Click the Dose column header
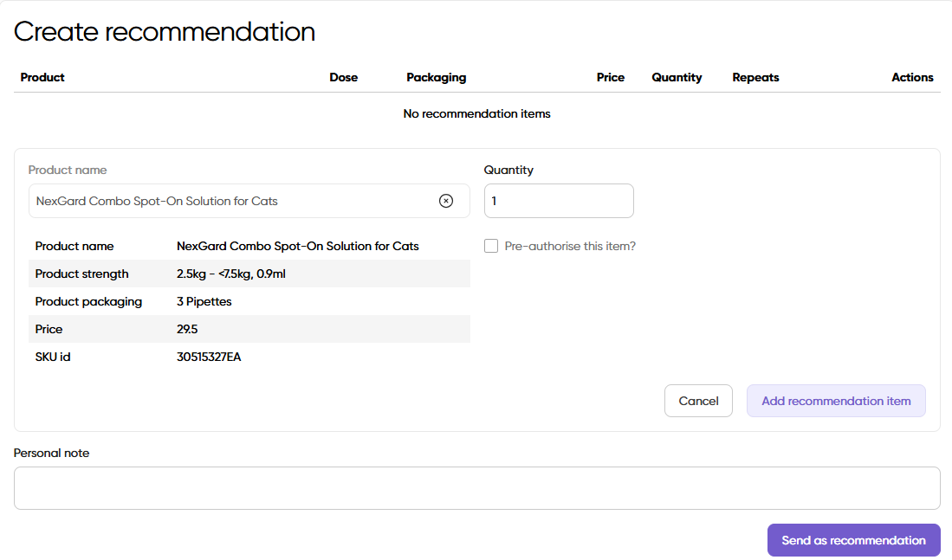Screen dimensions: 952x560 pyautogui.click(x=343, y=77)
